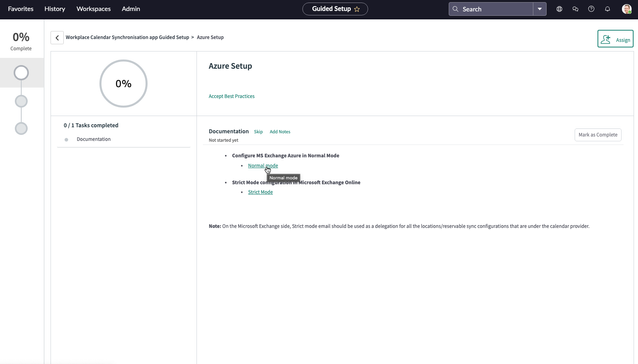Select the Documentation task in task list
Viewport: 638px width, 364px height.
point(94,139)
